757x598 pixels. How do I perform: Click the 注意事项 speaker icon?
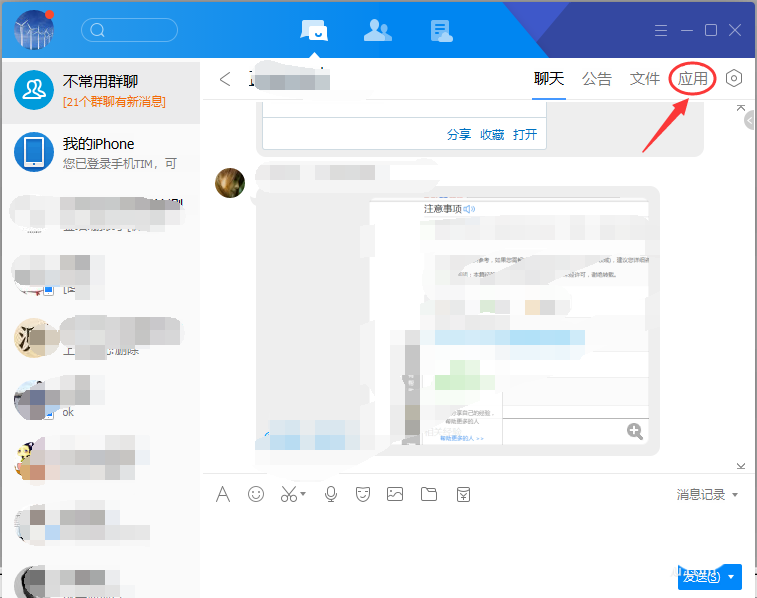click(x=469, y=209)
